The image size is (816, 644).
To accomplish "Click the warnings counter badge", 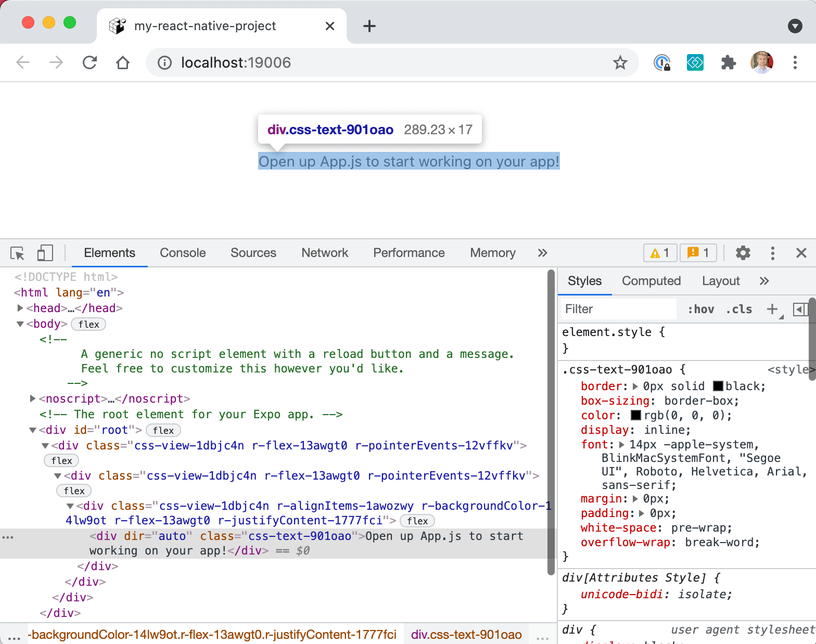I will pos(660,253).
